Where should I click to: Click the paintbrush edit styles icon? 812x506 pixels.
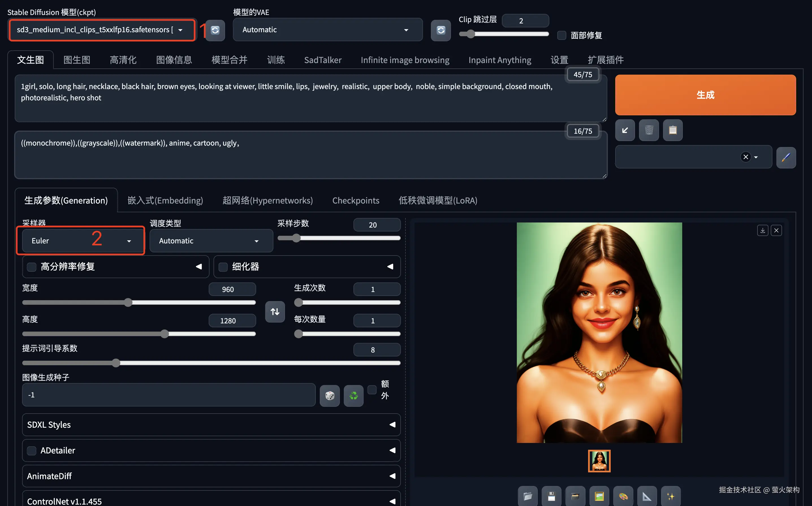(786, 157)
